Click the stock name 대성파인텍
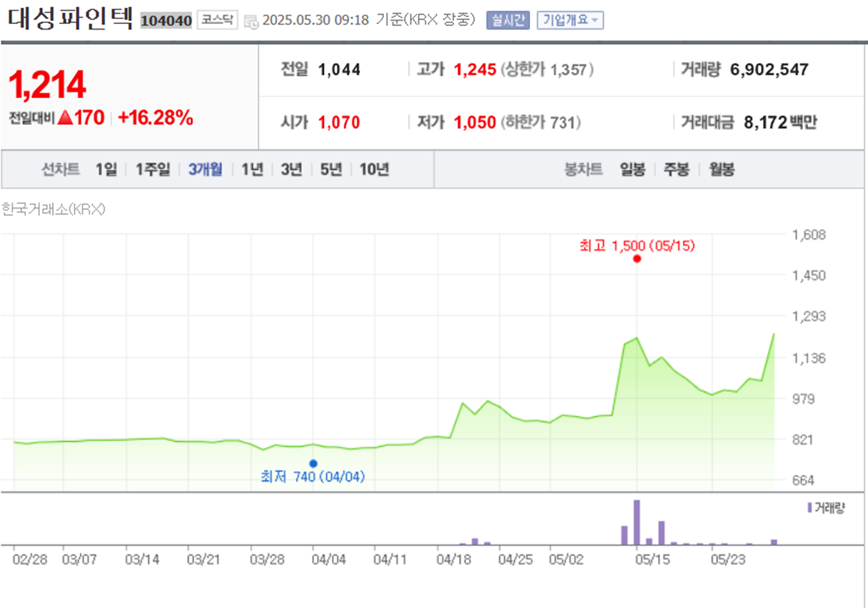868x608 pixels. click(70, 18)
